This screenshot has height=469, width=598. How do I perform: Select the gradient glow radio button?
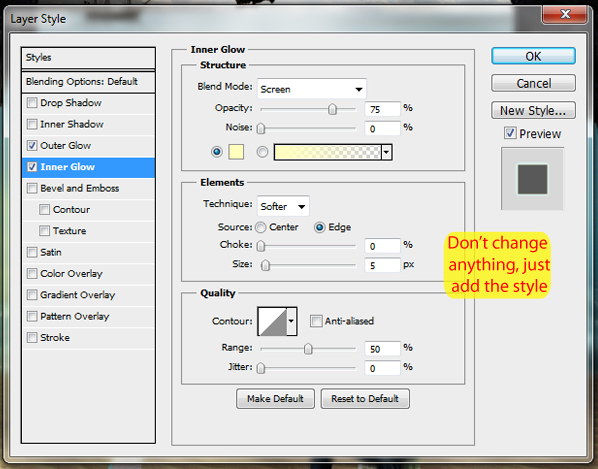click(x=262, y=152)
